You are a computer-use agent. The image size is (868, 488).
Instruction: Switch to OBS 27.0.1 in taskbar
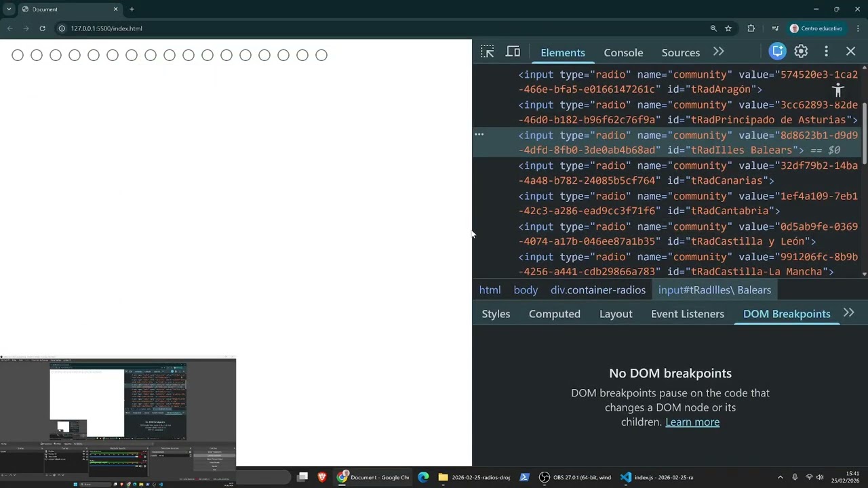575,477
